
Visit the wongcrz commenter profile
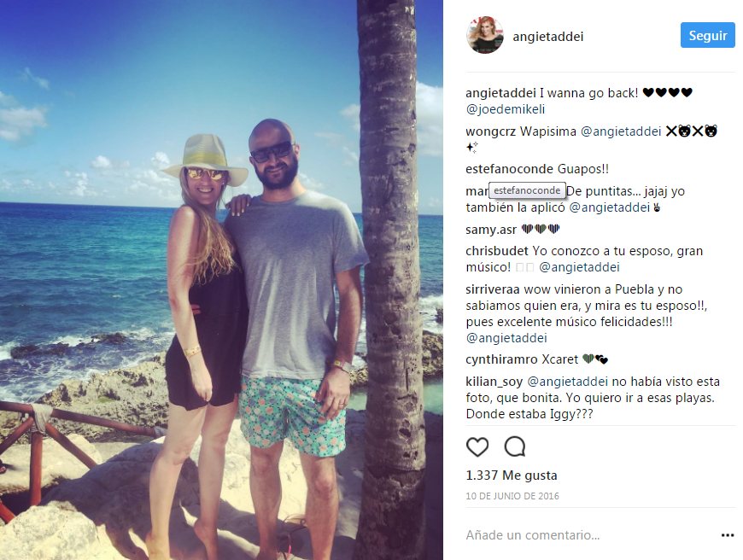click(490, 131)
